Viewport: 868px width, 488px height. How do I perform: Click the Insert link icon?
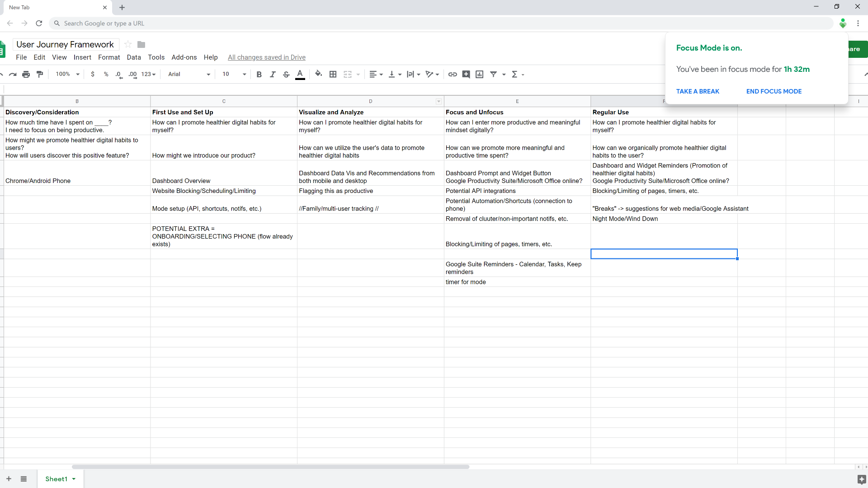[453, 75]
